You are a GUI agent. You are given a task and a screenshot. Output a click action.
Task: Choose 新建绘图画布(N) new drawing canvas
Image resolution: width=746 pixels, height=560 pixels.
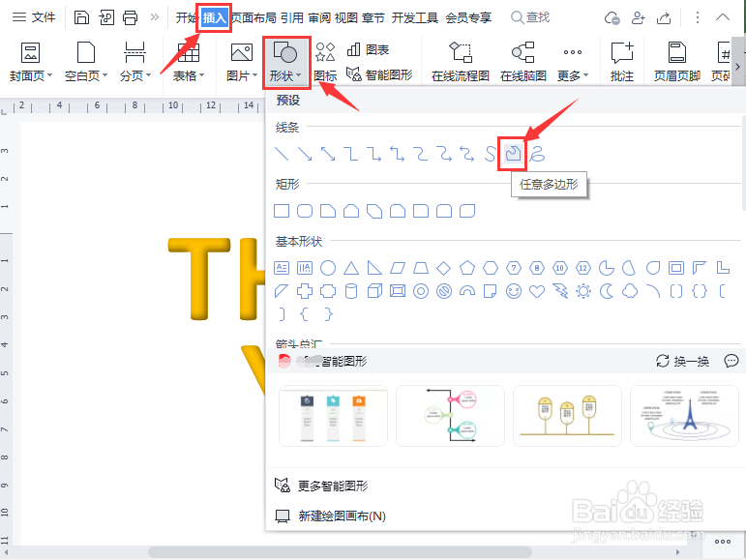(x=331, y=516)
